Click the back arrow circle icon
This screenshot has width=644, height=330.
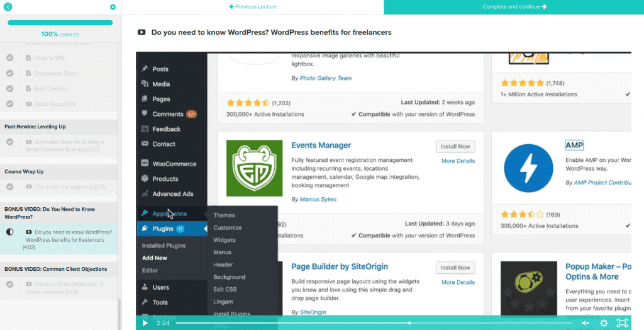coord(8,6)
